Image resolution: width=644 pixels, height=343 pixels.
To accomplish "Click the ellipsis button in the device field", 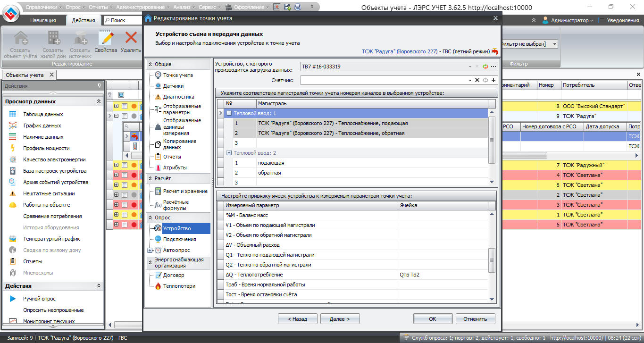I will [493, 67].
